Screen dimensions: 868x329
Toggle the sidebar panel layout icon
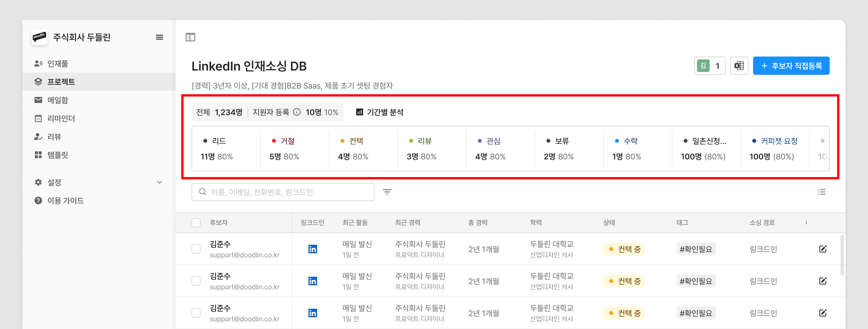[x=190, y=37]
